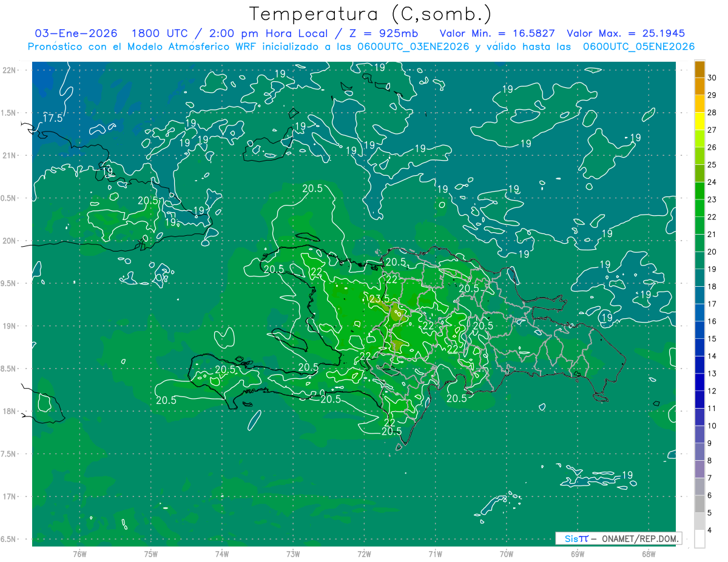The image size is (728, 562).
Task: Click the '70W' longitude axis label
Action: [x=507, y=554]
